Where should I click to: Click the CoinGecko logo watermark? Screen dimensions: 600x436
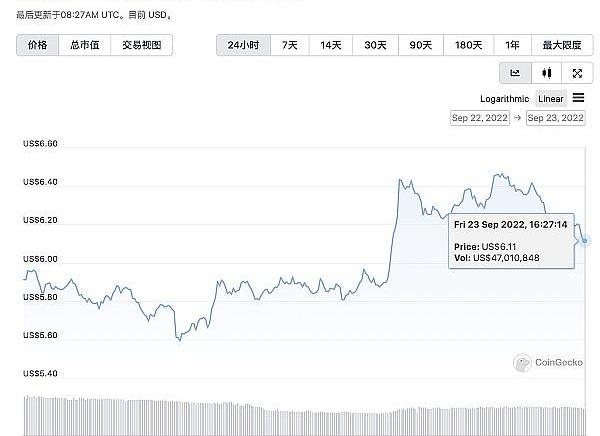548,364
